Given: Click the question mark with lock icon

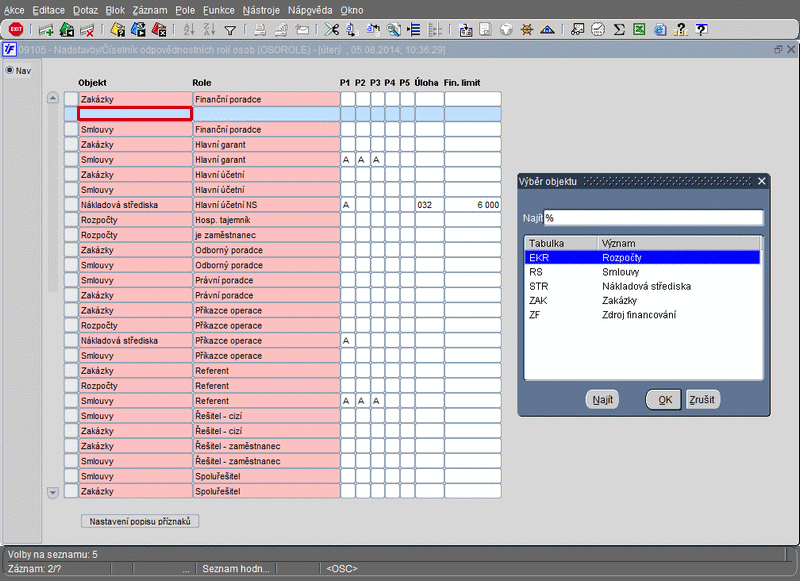Looking at the screenshot, I should click(681, 30).
